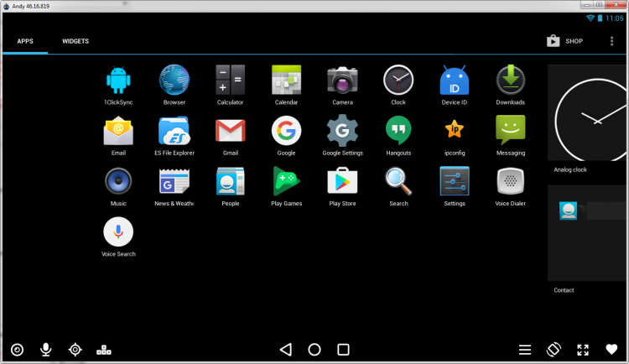Open News & Weather app
Screen dimensions: 629x364
click(174, 186)
